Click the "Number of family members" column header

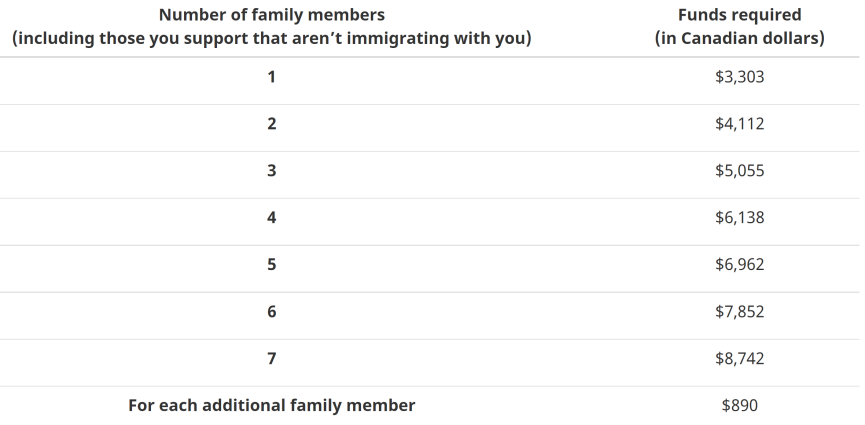pyautogui.click(x=271, y=16)
